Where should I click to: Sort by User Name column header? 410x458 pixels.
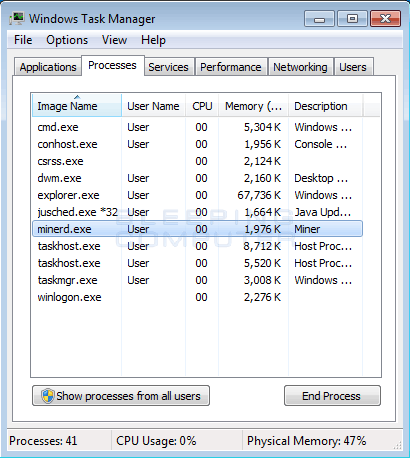(153, 106)
